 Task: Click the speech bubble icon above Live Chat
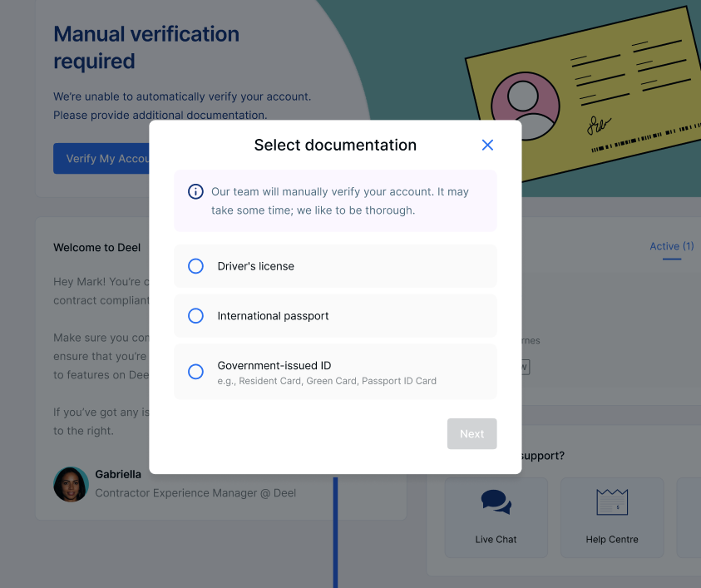pyautogui.click(x=496, y=502)
